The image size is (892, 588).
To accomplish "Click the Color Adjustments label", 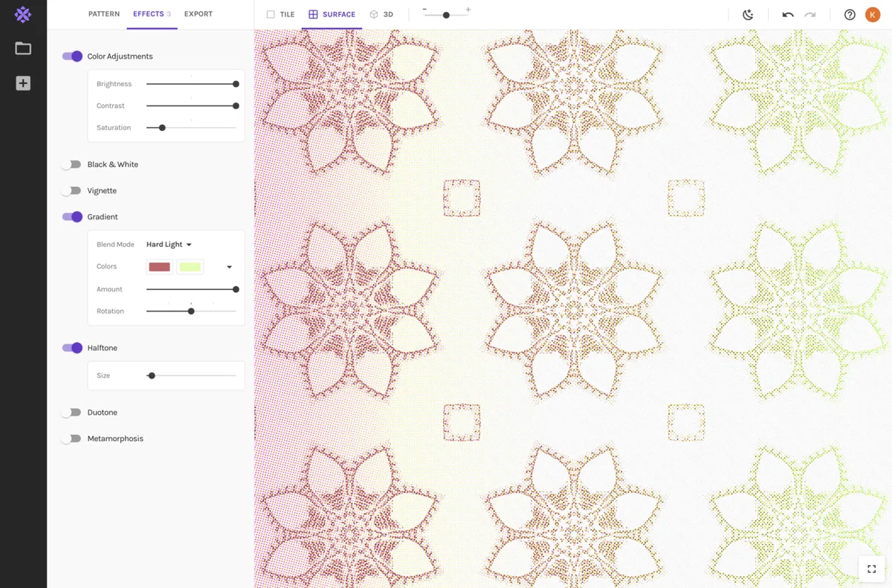I will point(120,56).
